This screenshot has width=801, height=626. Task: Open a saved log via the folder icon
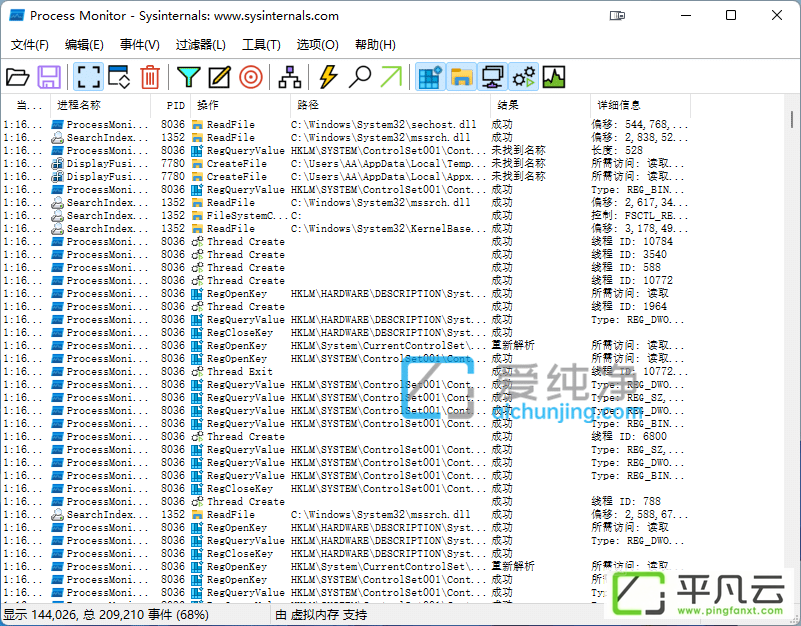pyautogui.click(x=18, y=77)
